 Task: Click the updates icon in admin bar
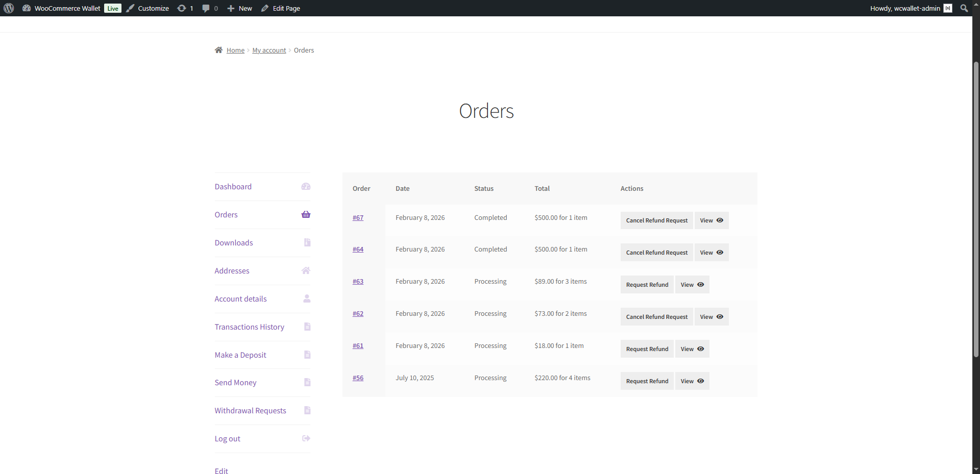[x=182, y=8]
